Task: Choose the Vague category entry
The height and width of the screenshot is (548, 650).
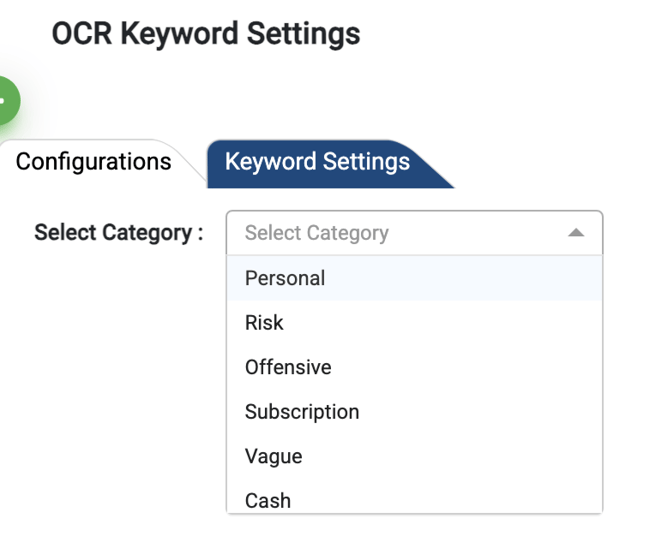Action: pos(273,456)
